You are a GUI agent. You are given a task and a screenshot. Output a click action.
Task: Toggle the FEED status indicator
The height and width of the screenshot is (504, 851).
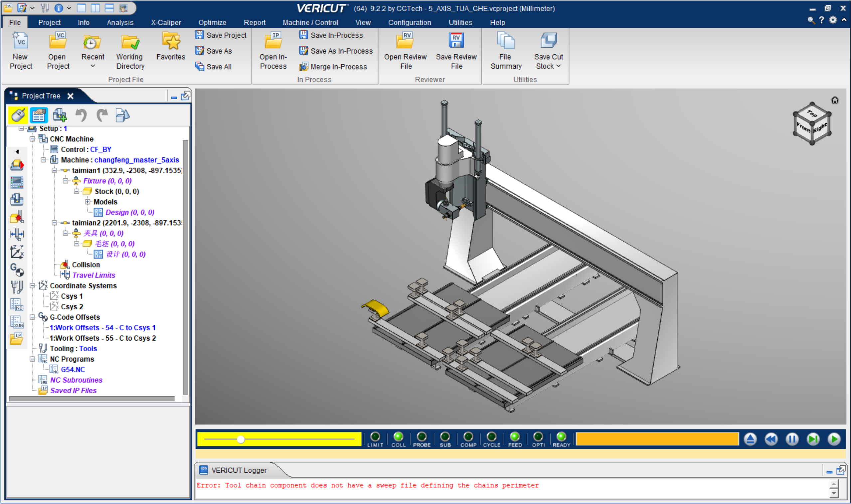[515, 437]
